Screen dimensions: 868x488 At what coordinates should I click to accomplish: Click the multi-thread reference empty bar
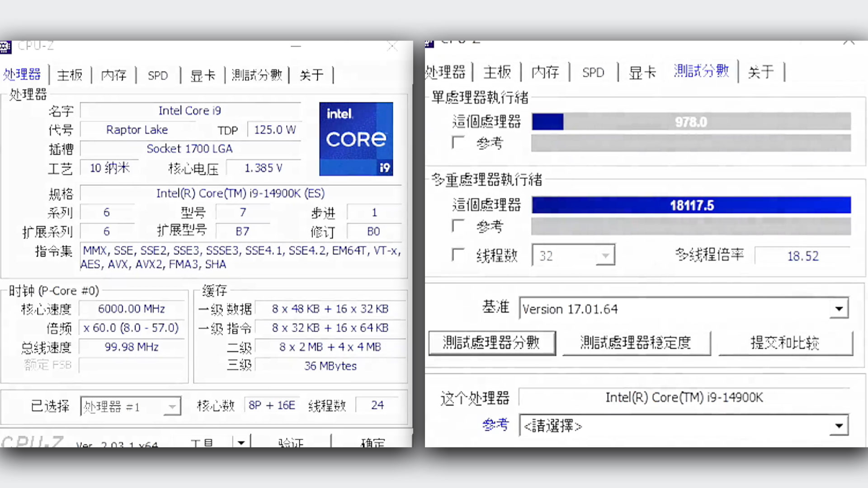pyautogui.click(x=691, y=226)
